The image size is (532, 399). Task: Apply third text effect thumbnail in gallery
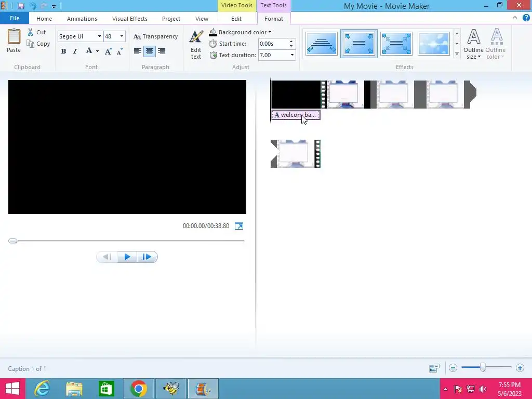pyautogui.click(x=396, y=44)
